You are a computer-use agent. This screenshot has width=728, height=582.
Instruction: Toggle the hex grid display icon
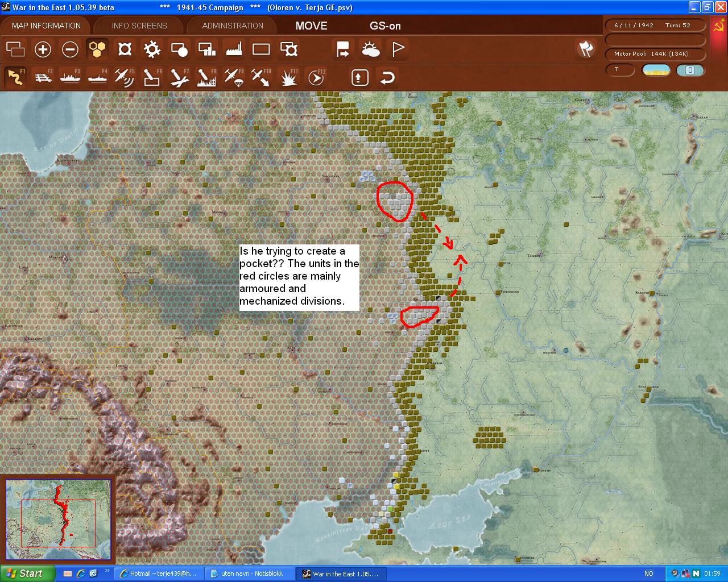point(97,49)
